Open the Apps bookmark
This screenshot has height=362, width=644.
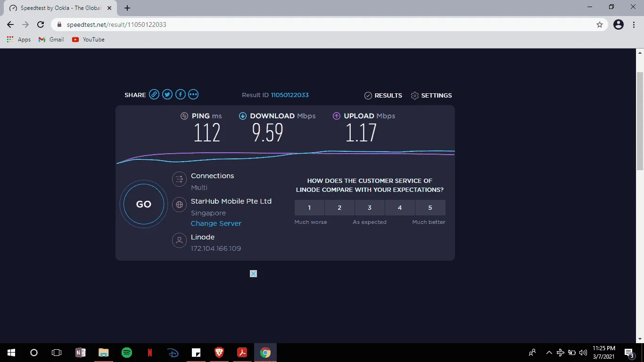[x=19, y=40]
